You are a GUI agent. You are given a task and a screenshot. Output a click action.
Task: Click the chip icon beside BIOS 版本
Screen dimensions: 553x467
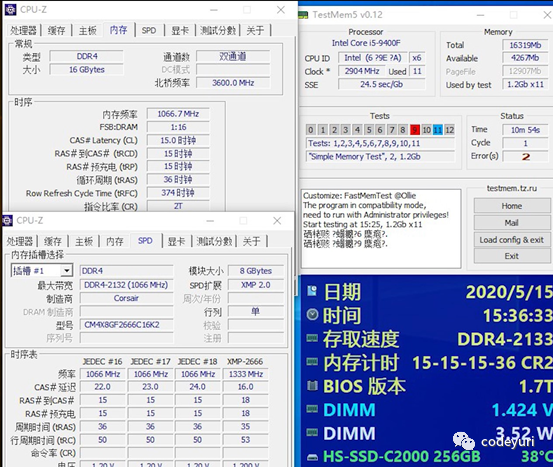(312, 386)
